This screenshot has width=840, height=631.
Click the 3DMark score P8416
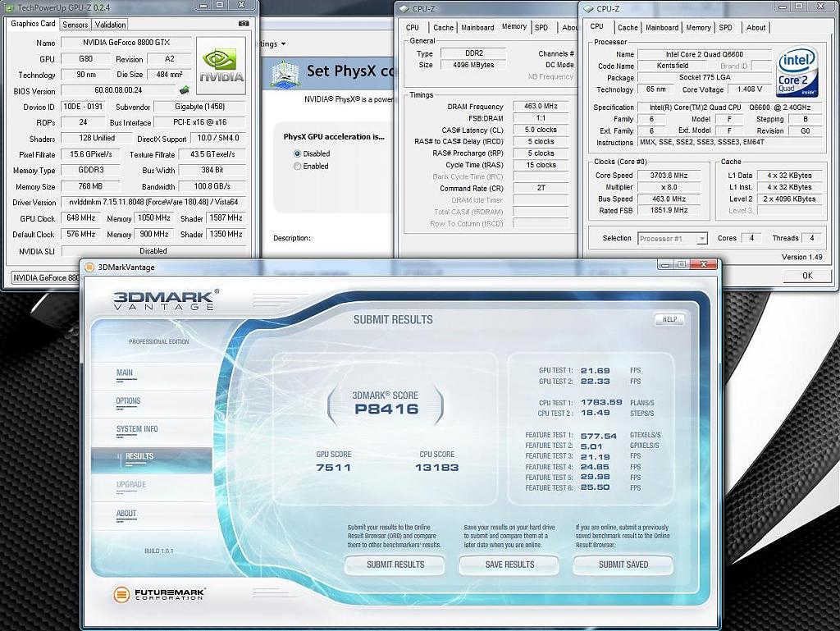point(386,409)
